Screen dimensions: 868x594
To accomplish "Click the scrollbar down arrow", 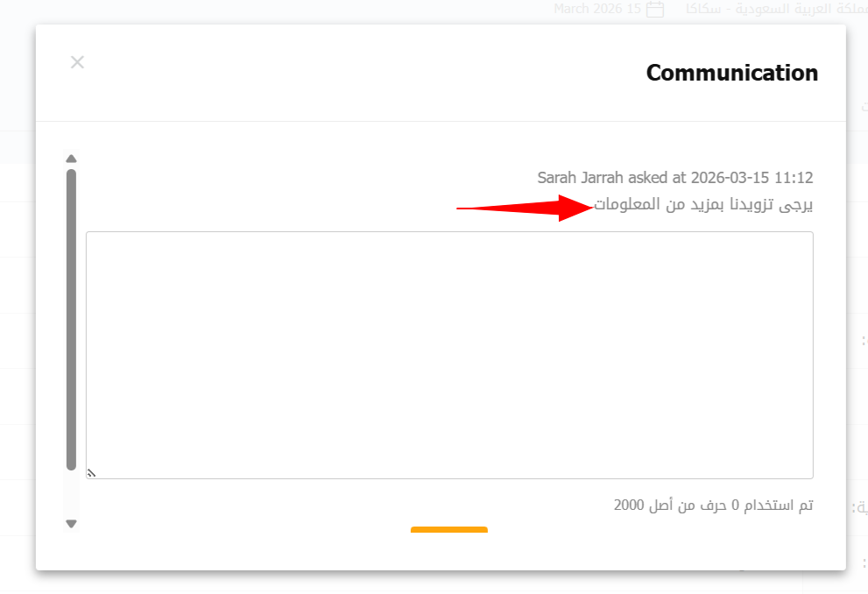I will (x=72, y=524).
